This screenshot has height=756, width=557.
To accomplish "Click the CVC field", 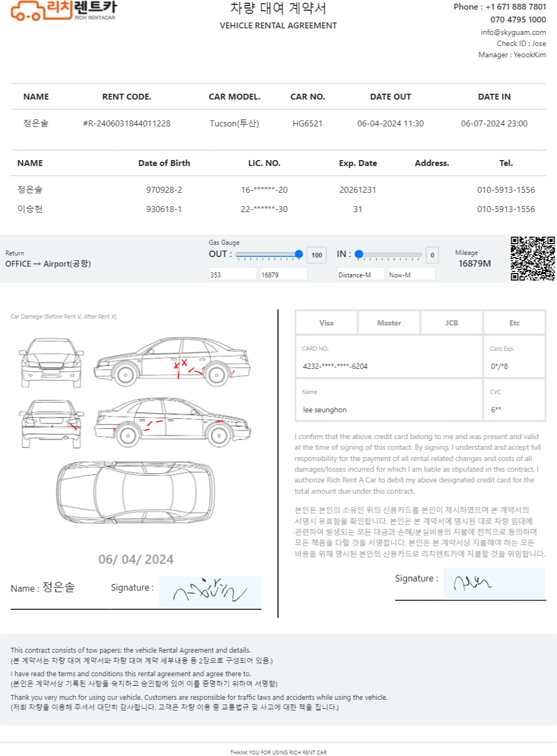I will (514, 410).
